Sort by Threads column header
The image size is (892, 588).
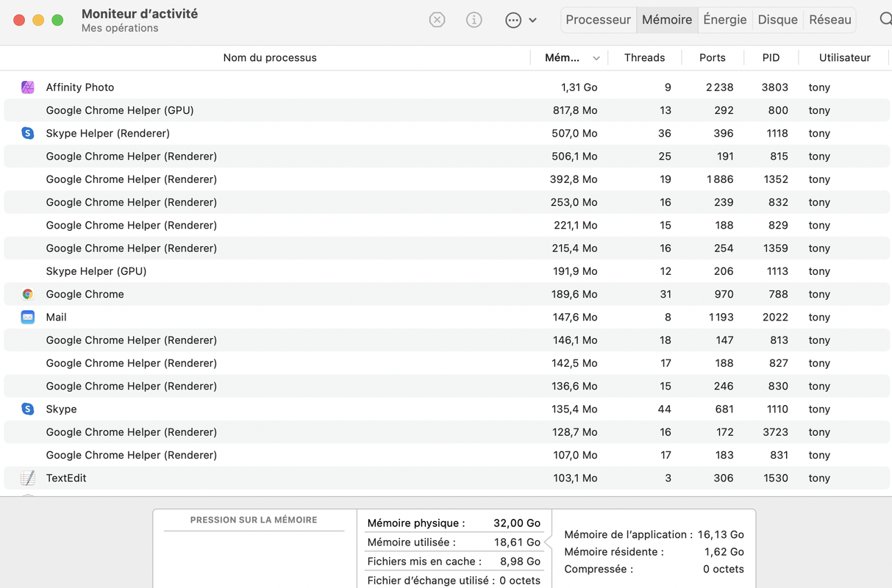[x=644, y=57]
